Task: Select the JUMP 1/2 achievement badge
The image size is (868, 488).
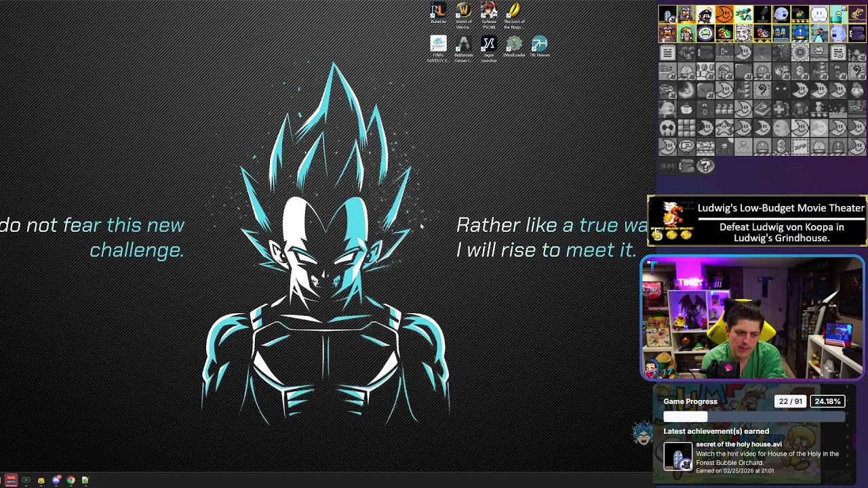Action: click(x=744, y=14)
